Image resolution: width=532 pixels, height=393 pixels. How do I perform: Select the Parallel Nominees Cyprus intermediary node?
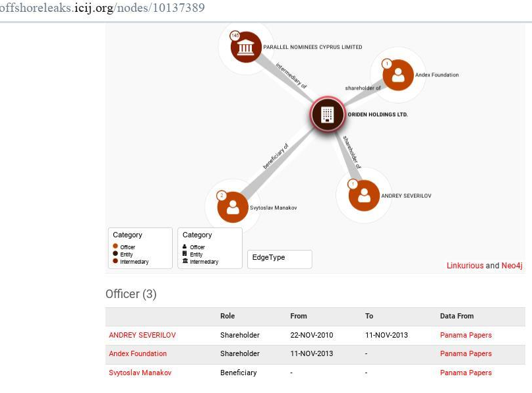pos(246,47)
